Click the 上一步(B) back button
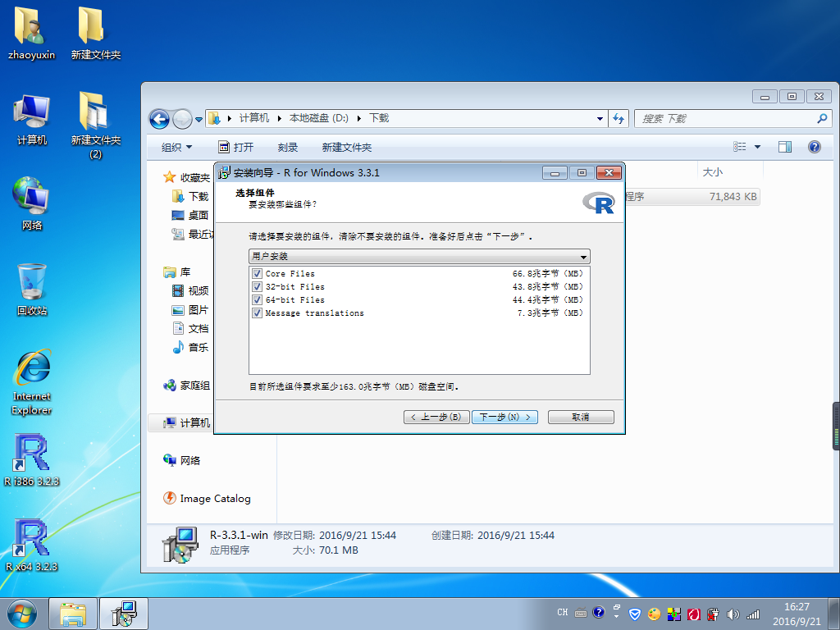 (x=436, y=417)
